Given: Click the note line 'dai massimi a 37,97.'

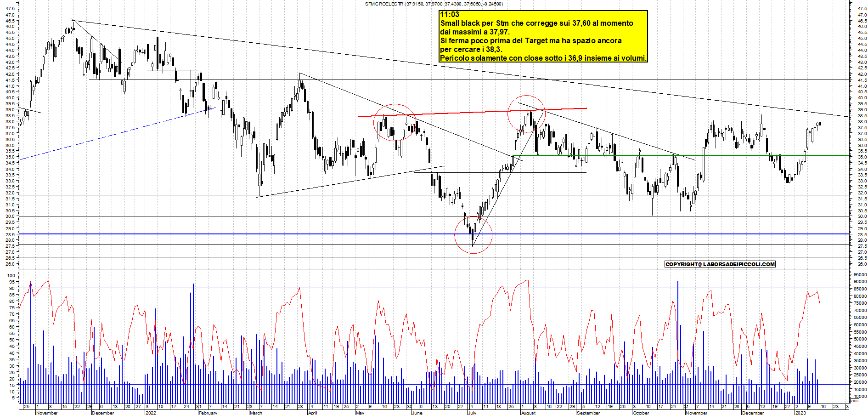Looking at the screenshot, I should [475, 32].
